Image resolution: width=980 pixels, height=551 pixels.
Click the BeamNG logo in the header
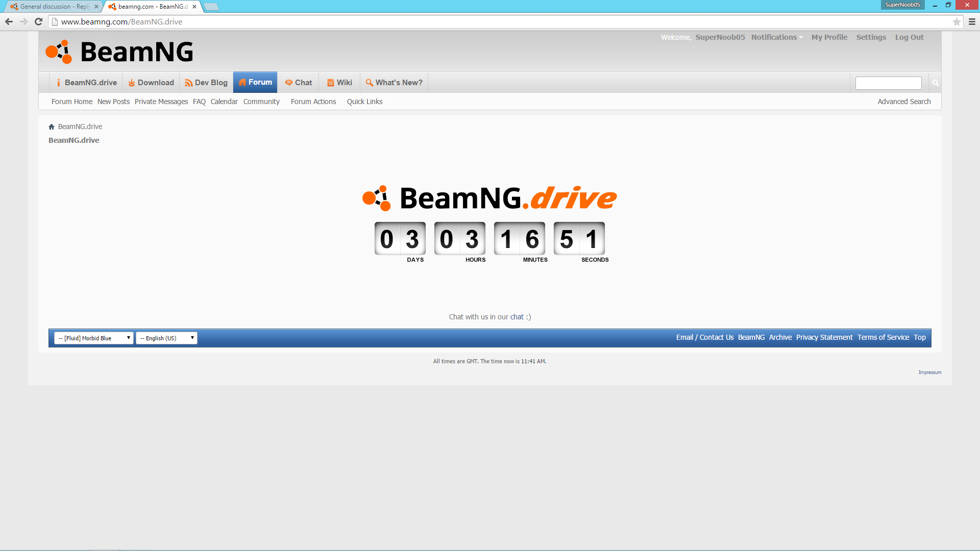[119, 52]
